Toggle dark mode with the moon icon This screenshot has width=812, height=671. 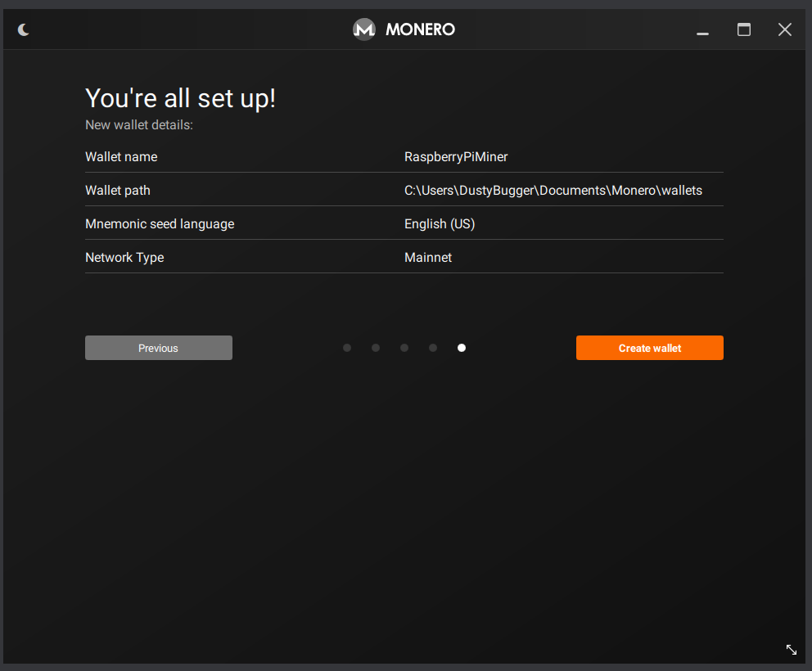tap(23, 29)
